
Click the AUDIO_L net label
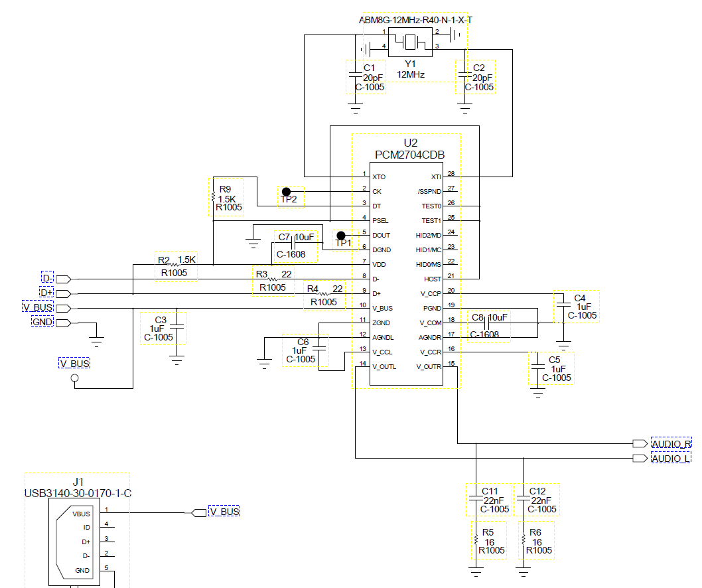671,458
